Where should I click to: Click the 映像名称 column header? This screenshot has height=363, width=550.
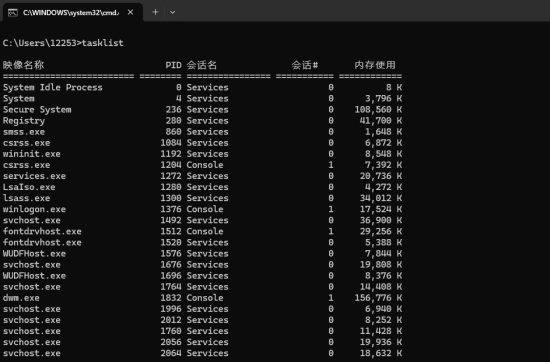click(x=24, y=65)
